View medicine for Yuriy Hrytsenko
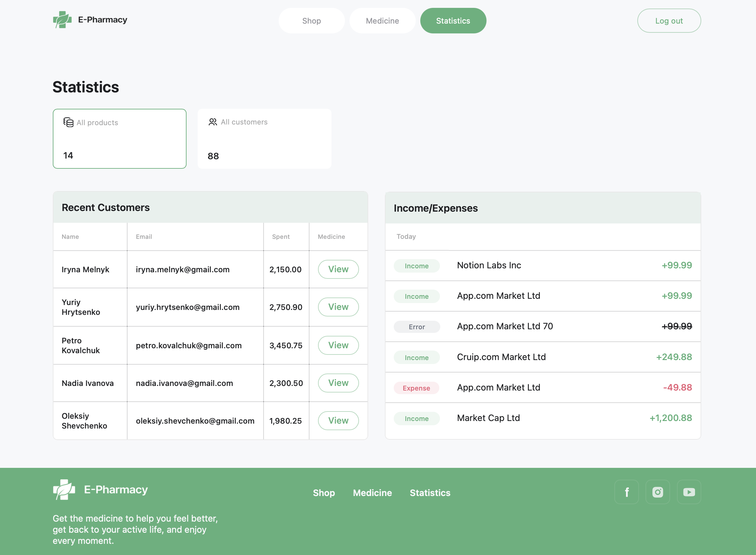Image resolution: width=756 pixels, height=555 pixels. [x=338, y=307]
